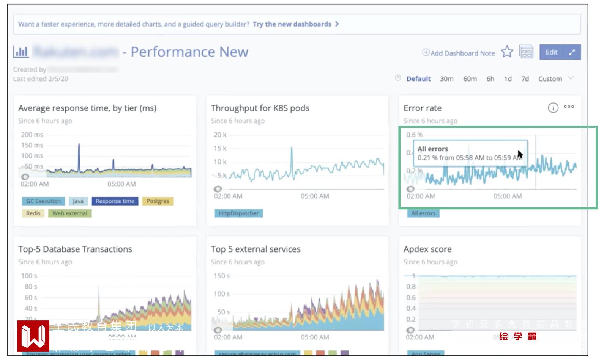Click the bar chart dashboard icon

[21, 52]
